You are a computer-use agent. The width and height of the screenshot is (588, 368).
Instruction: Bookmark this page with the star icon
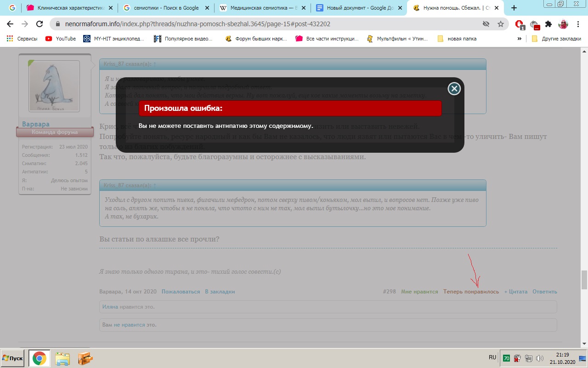tap(500, 24)
